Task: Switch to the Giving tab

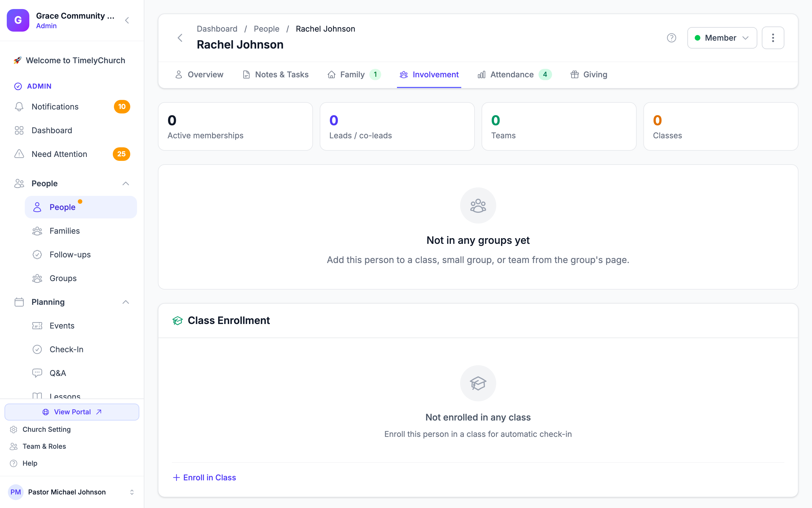Action: [589, 75]
